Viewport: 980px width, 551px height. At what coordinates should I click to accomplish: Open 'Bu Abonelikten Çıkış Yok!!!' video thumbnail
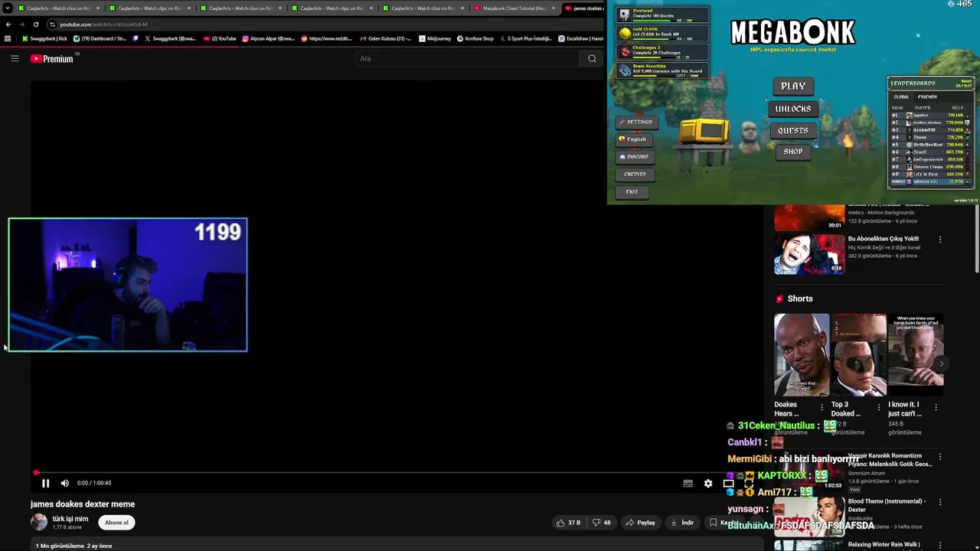click(x=808, y=253)
